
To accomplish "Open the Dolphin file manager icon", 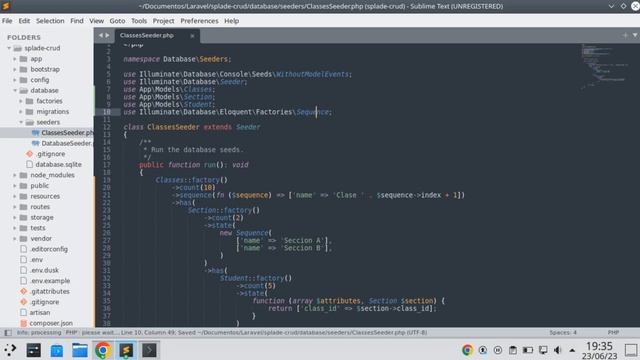I will click(80, 350).
